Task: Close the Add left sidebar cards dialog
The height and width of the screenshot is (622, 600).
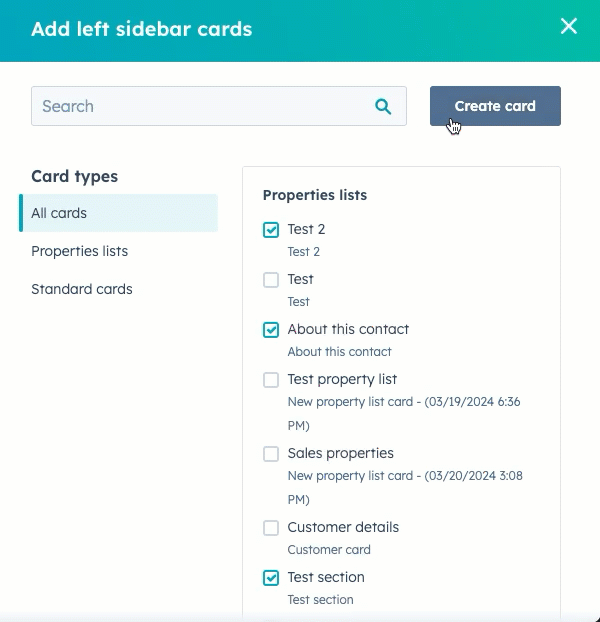Action: click(569, 27)
